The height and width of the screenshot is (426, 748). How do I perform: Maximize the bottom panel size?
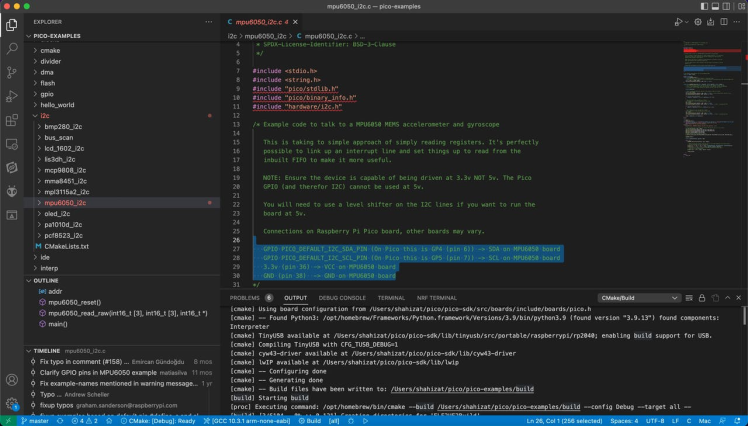(725, 298)
